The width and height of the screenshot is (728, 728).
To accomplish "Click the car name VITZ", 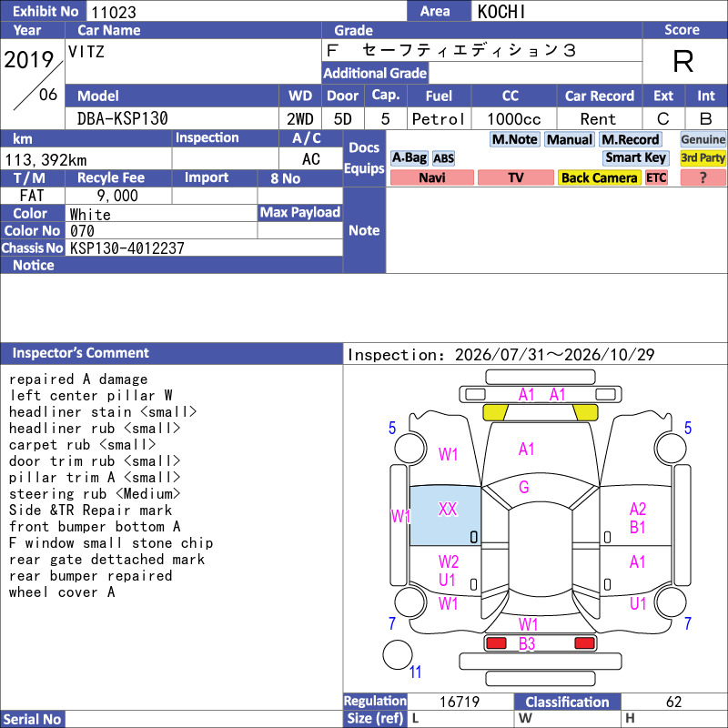I will tap(86, 51).
